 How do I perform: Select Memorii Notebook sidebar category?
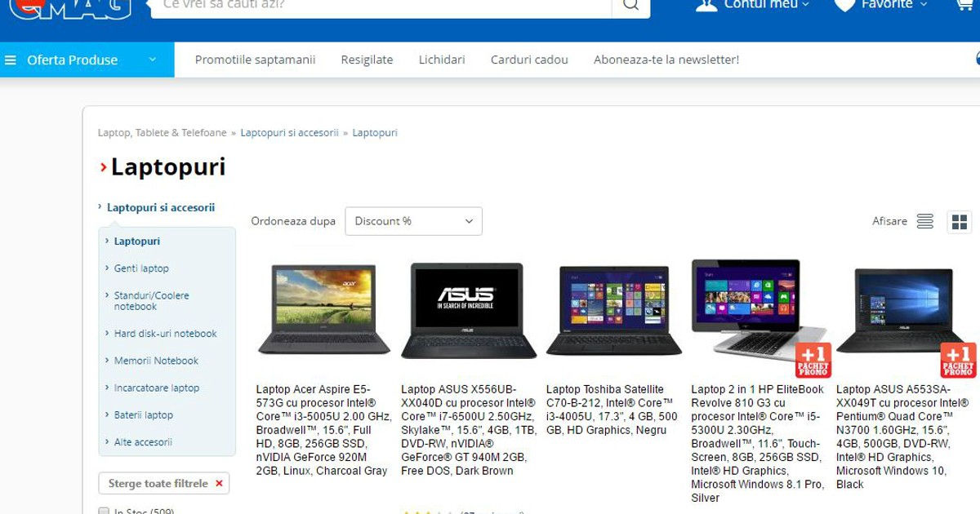coord(156,361)
